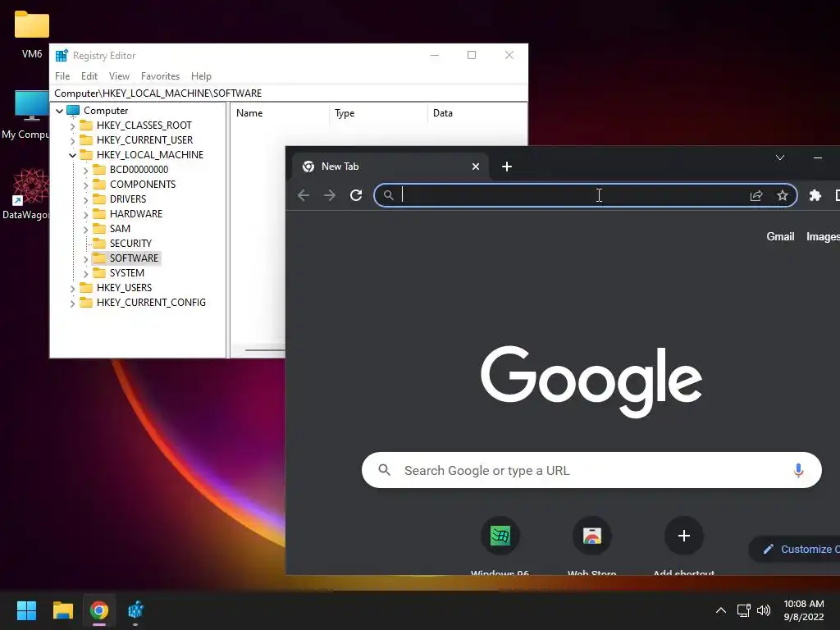Viewport: 840px width, 630px height.
Task: Select the SECURITY registry key
Action: 130,243
